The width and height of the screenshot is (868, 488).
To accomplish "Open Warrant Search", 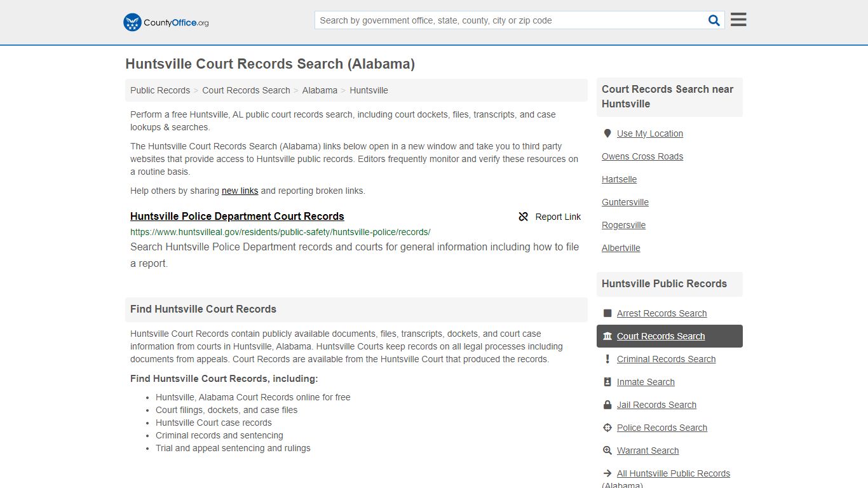I will 648,451.
